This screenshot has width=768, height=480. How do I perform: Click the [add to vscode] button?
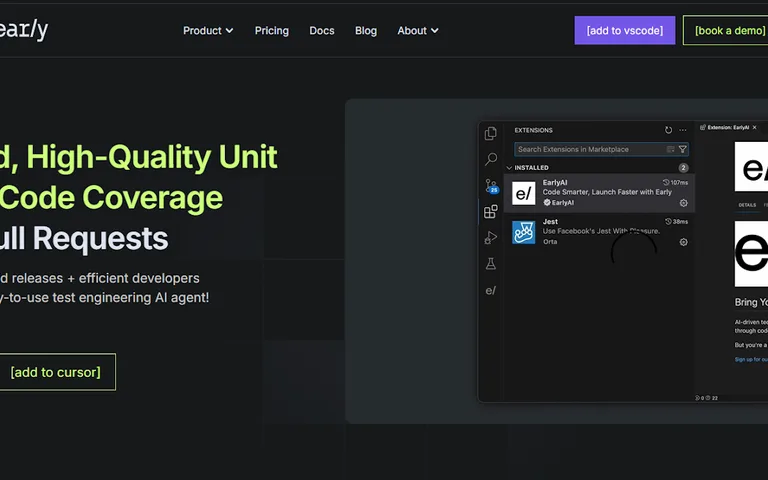(624, 30)
